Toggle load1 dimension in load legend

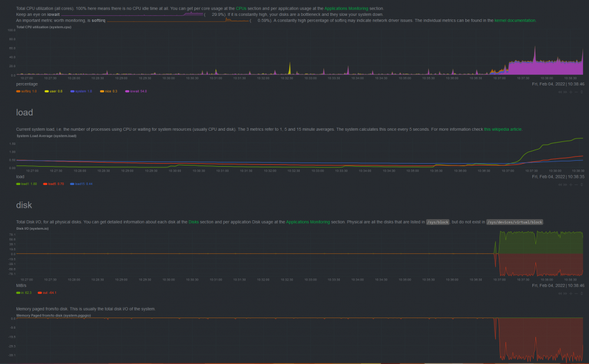click(x=27, y=184)
